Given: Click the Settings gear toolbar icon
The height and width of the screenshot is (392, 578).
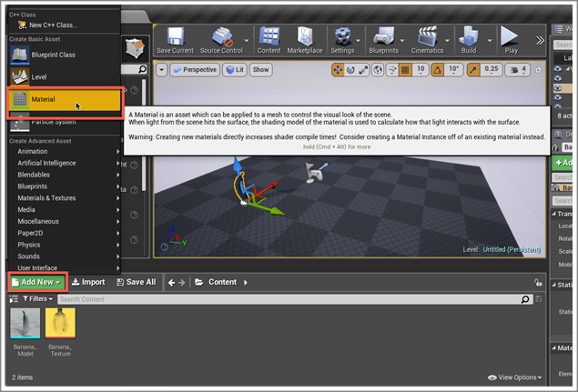Looking at the screenshot, I should (343, 37).
